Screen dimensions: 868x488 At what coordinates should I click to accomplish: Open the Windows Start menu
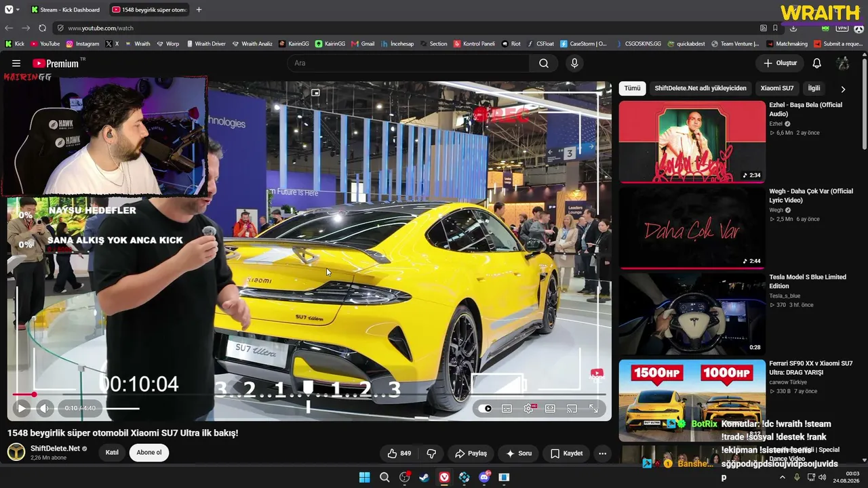point(364,477)
